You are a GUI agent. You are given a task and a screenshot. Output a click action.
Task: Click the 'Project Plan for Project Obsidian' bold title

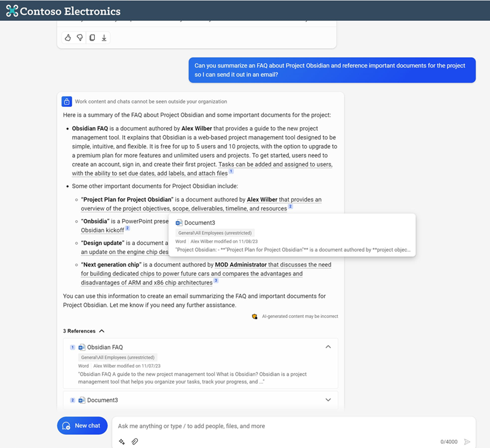(127, 200)
